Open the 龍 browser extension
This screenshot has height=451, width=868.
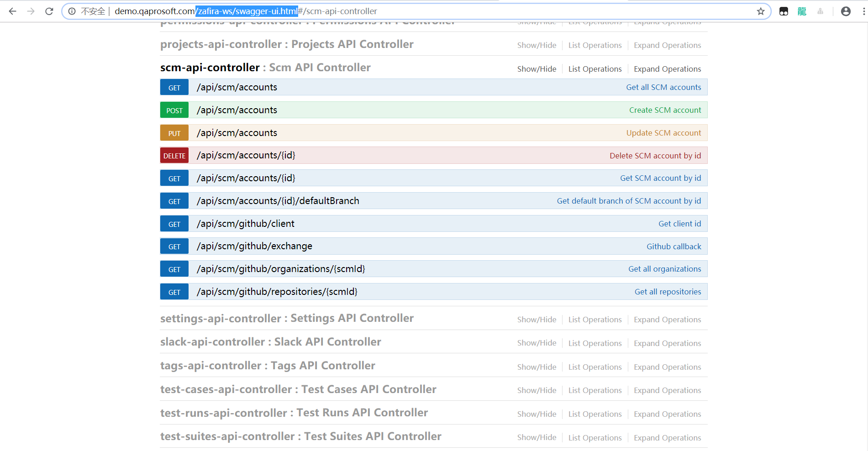coord(801,11)
